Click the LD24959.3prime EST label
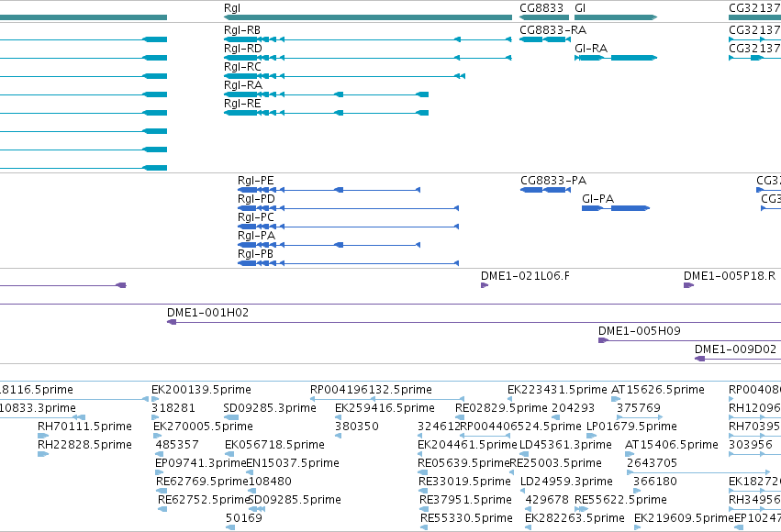Screen dimensions: 781x532 coord(566,482)
